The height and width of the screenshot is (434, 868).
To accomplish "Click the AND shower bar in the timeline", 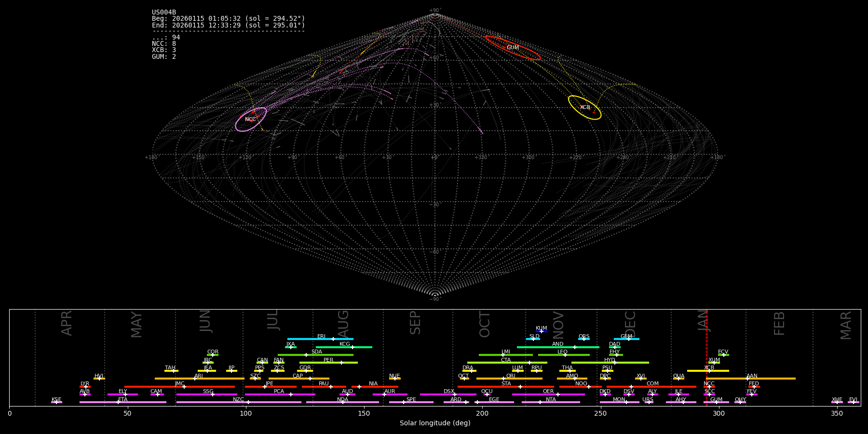I will [x=558, y=347].
